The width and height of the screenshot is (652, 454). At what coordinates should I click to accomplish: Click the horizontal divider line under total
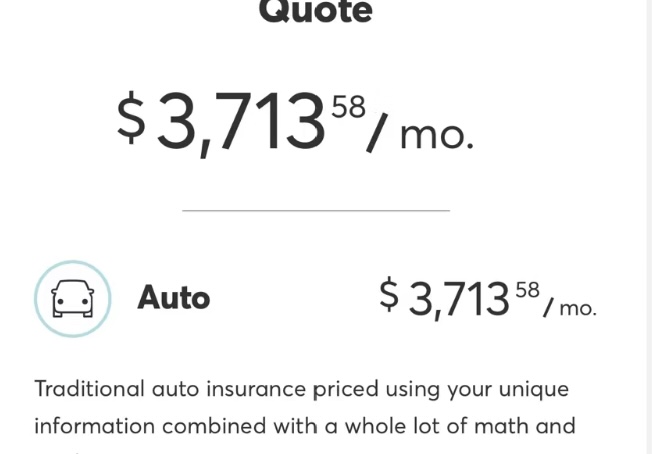pos(316,211)
